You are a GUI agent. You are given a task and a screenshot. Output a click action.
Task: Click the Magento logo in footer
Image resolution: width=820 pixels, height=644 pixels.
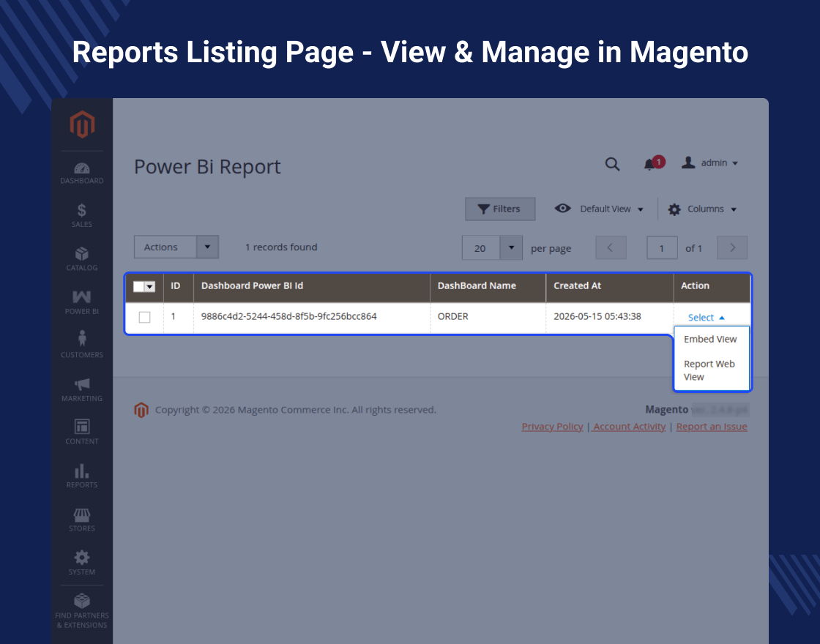coord(141,410)
